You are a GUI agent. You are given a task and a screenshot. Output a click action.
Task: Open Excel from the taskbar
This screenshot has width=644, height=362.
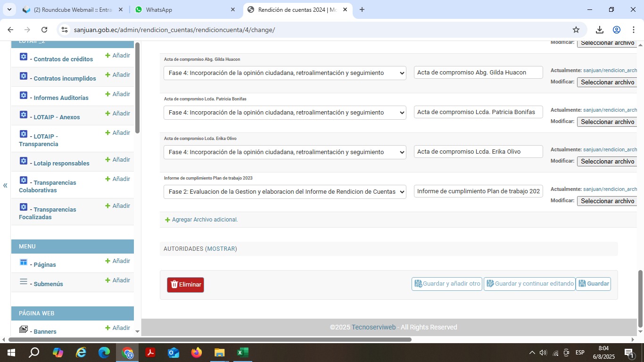point(242,353)
